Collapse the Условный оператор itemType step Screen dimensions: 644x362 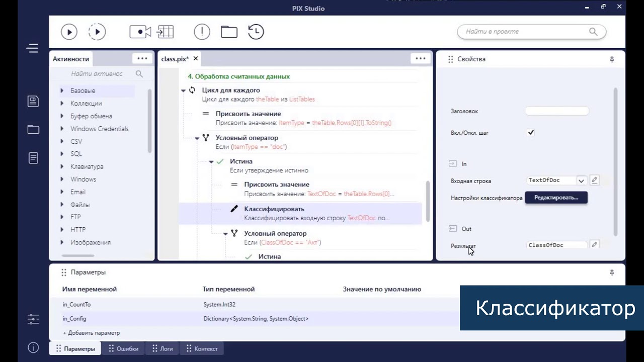[197, 138]
